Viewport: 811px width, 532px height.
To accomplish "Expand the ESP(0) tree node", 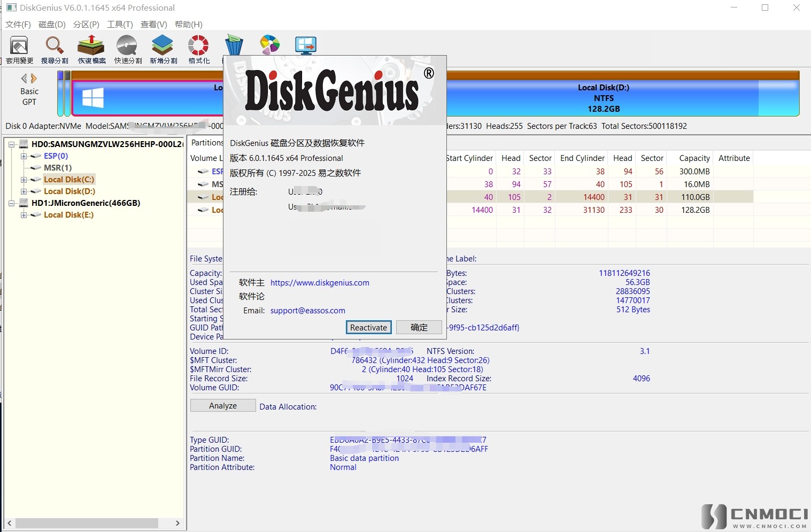I will 24,156.
